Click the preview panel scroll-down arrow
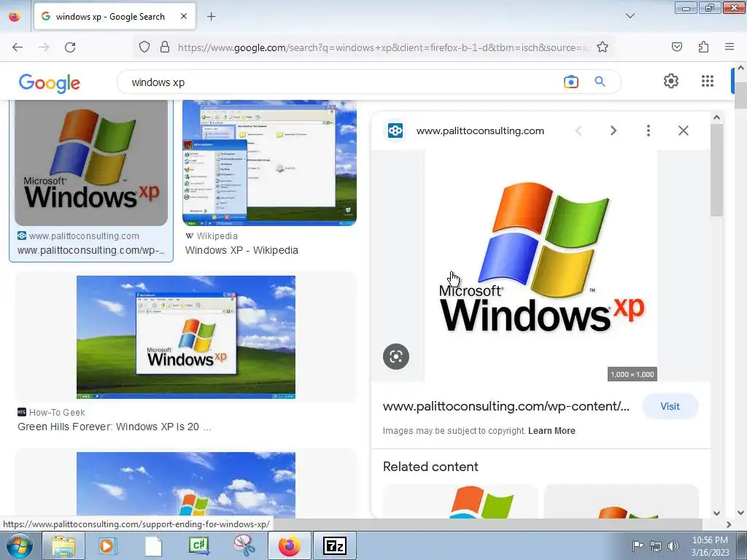 [x=716, y=513]
